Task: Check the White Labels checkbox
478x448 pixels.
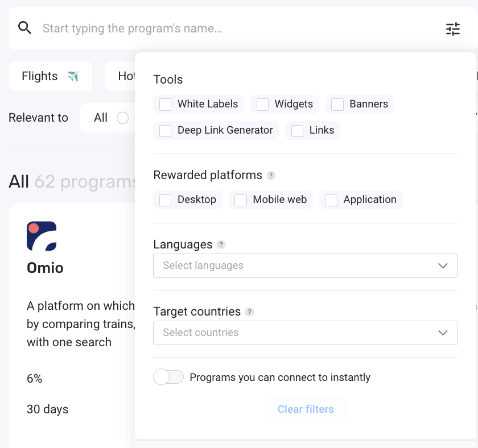Action: tap(165, 105)
